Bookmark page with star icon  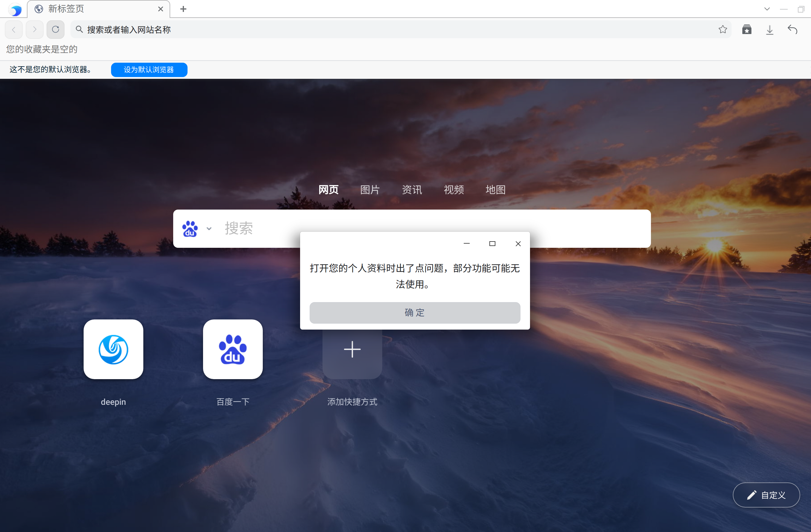click(722, 30)
